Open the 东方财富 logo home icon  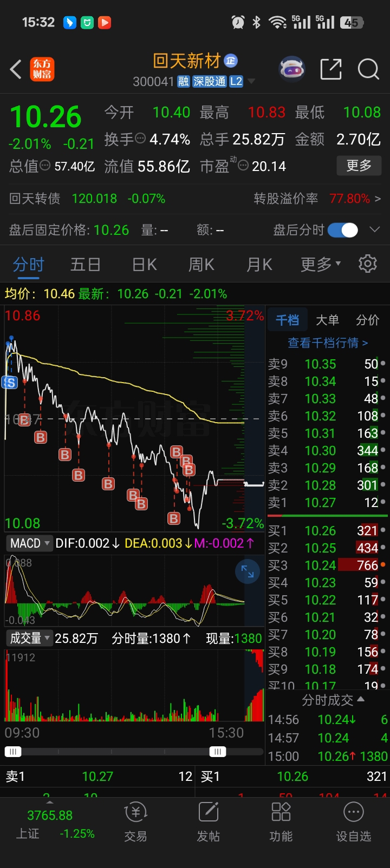(x=42, y=69)
